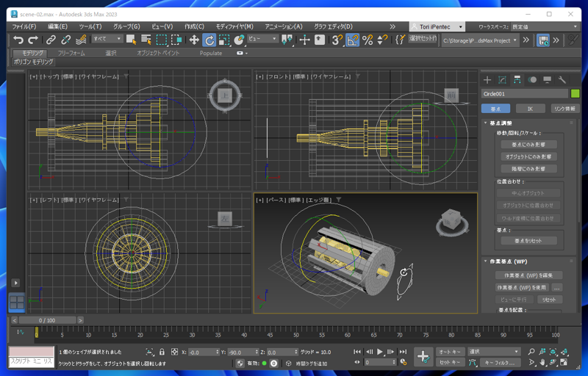This screenshot has height=376, width=588.
Task: Click the Rectangular Selection Region icon
Action: [x=161, y=40]
